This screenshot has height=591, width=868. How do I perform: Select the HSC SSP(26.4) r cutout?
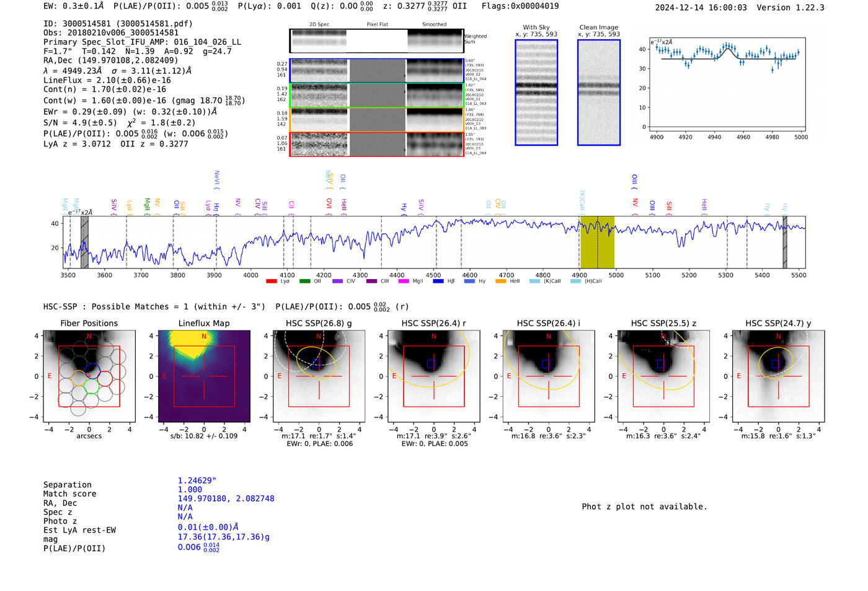click(433, 376)
